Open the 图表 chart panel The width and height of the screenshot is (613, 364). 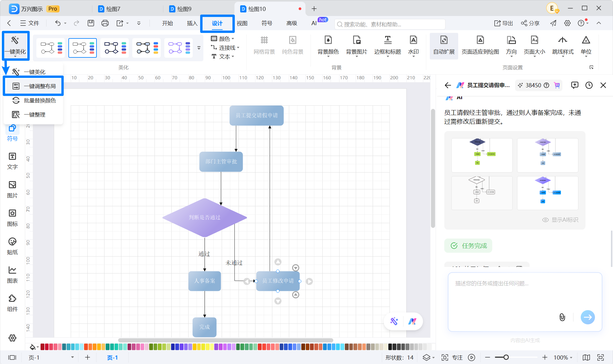12,275
